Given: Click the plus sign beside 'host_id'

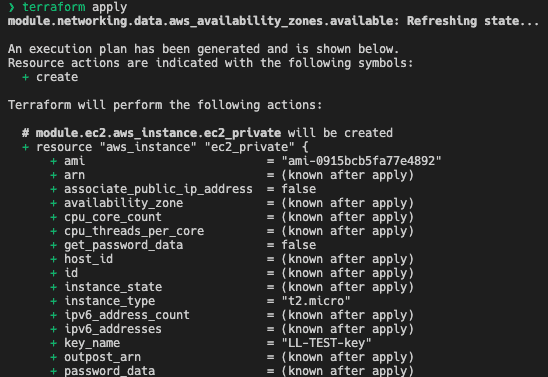Looking at the screenshot, I should [x=53, y=259].
